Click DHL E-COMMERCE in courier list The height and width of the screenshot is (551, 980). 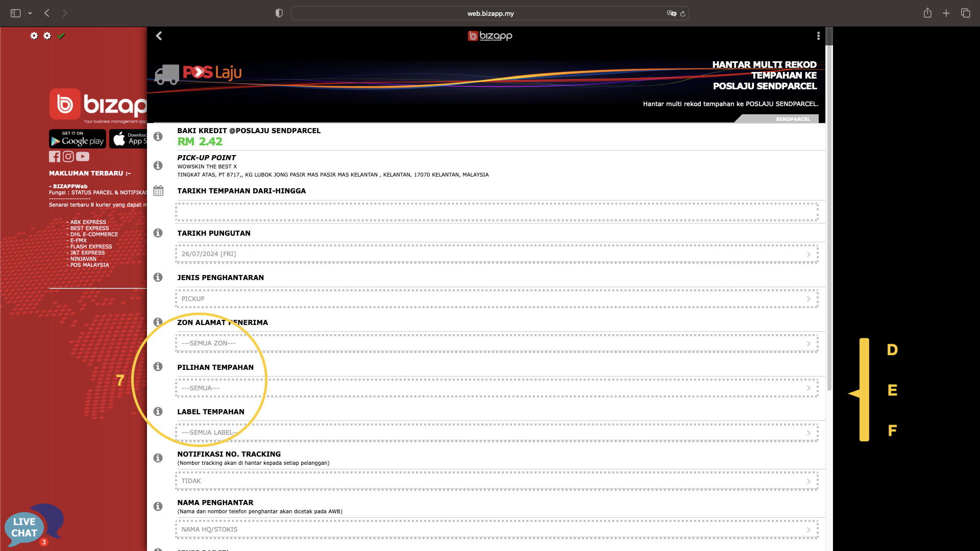coord(94,235)
